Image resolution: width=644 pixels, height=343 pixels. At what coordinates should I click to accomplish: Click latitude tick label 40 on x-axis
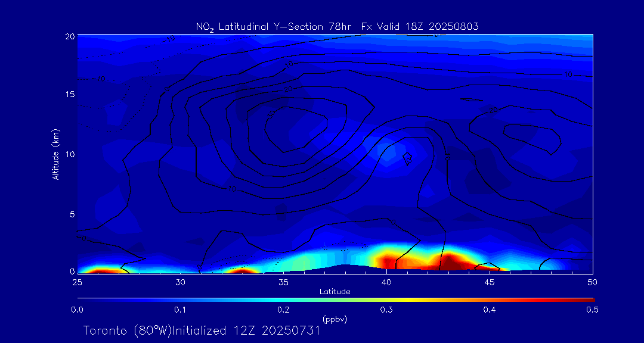386,281
